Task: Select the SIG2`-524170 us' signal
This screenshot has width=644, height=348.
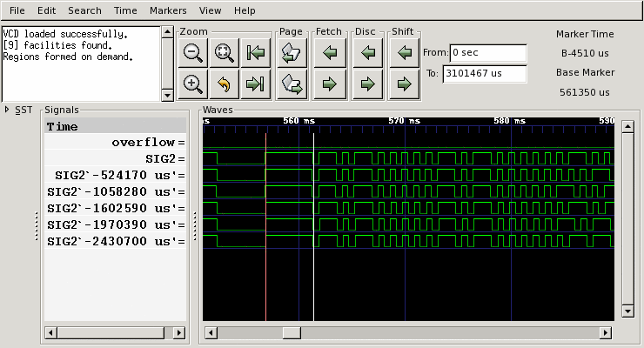Action: pyautogui.click(x=115, y=175)
